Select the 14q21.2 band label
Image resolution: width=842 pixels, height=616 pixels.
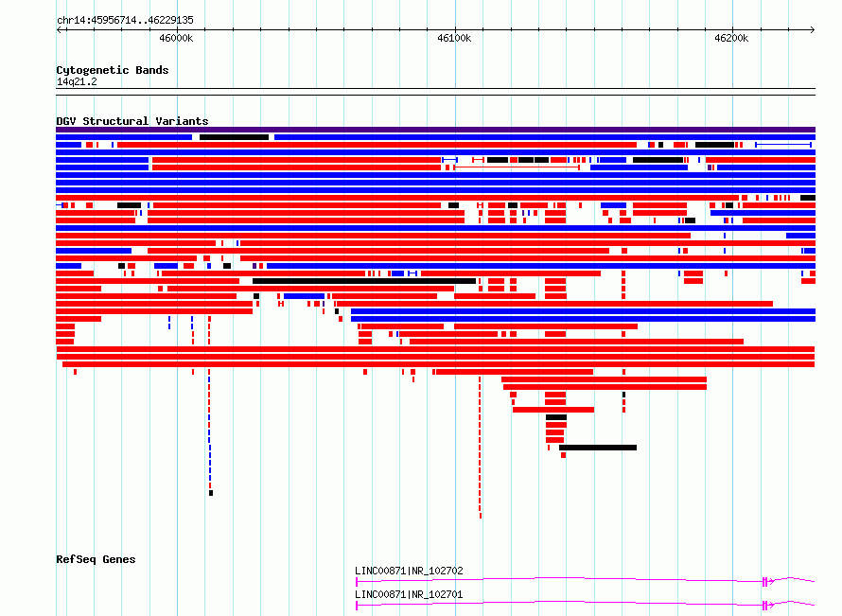click(77, 81)
